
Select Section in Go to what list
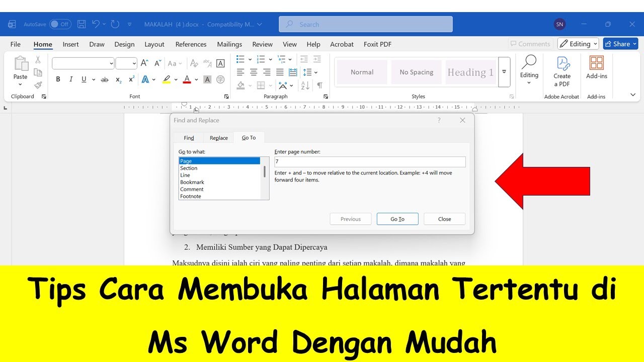pos(219,168)
